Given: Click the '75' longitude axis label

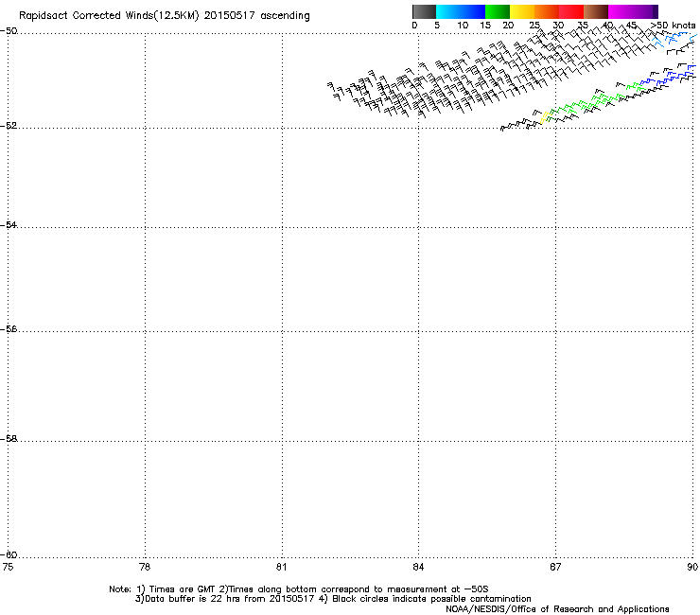Looking at the screenshot, I should [x=8, y=567].
